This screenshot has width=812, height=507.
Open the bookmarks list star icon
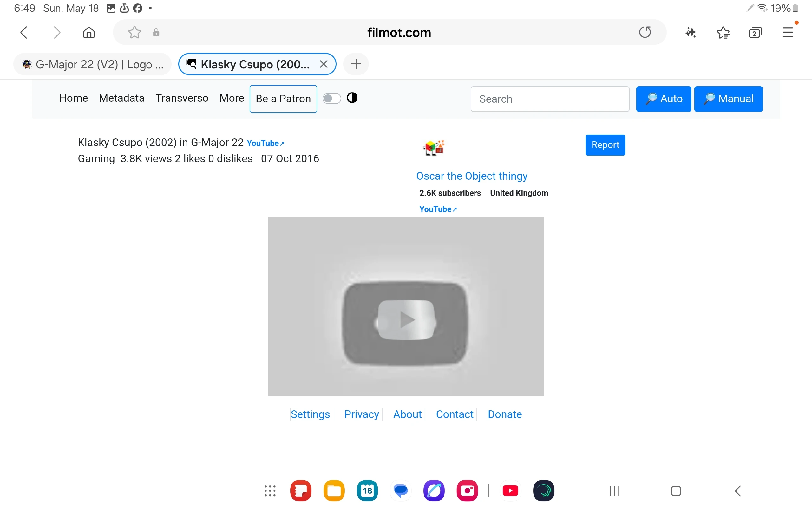click(x=723, y=33)
